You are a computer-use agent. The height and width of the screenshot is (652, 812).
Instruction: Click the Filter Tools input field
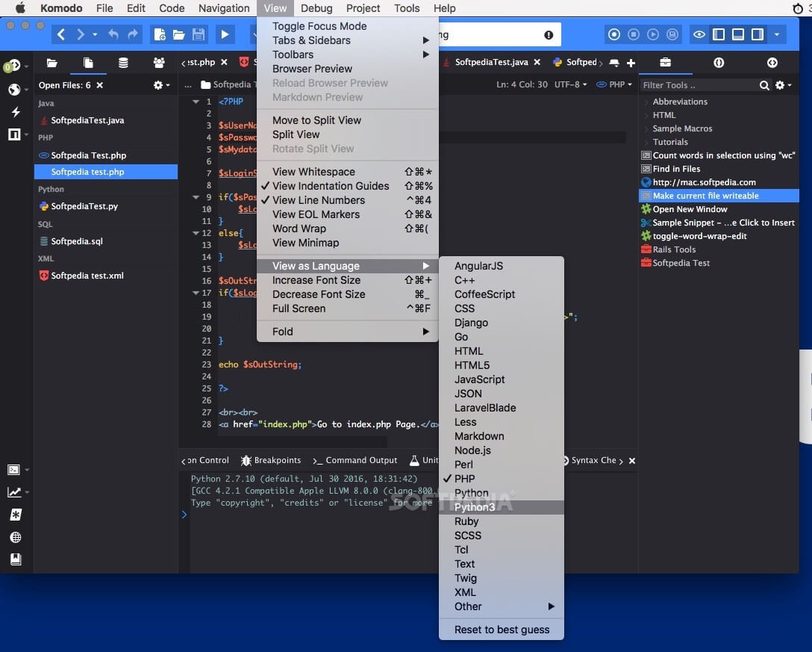[x=698, y=85]
